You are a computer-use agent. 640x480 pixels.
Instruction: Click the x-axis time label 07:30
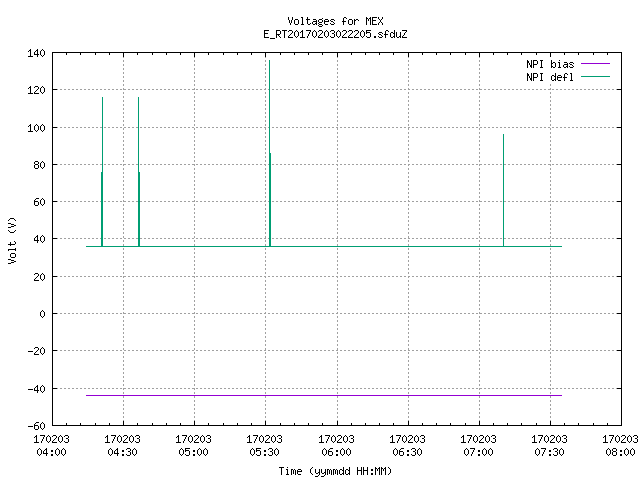click(549, 452)
